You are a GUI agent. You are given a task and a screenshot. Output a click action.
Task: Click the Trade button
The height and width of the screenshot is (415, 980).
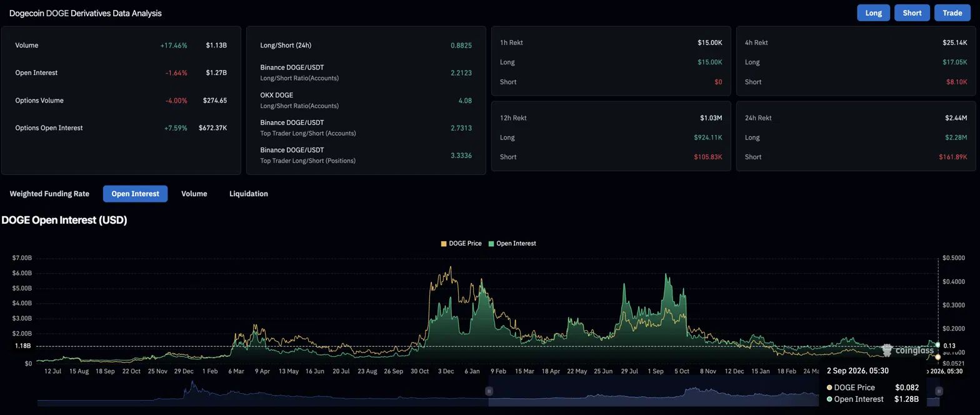point(952,12)
